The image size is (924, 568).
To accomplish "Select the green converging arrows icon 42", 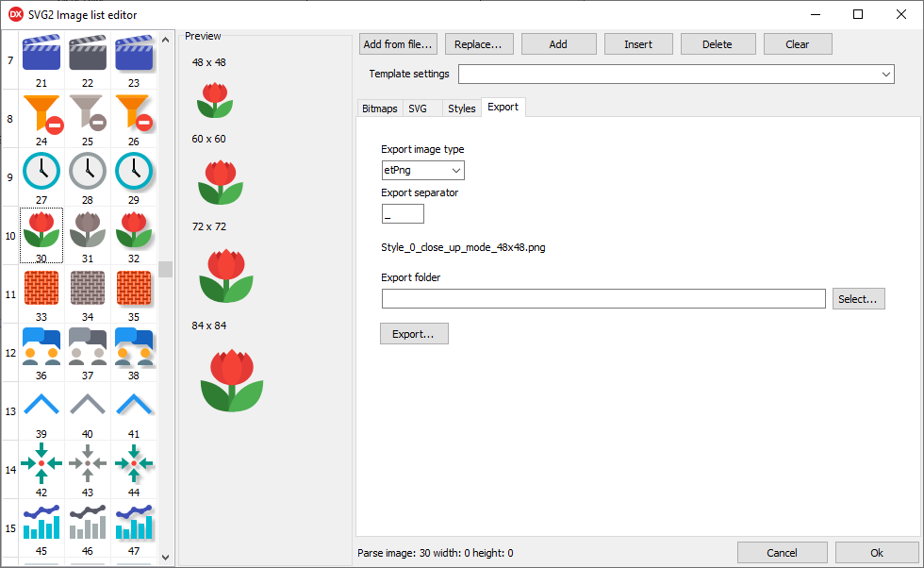I will click(x=41, y=463).
